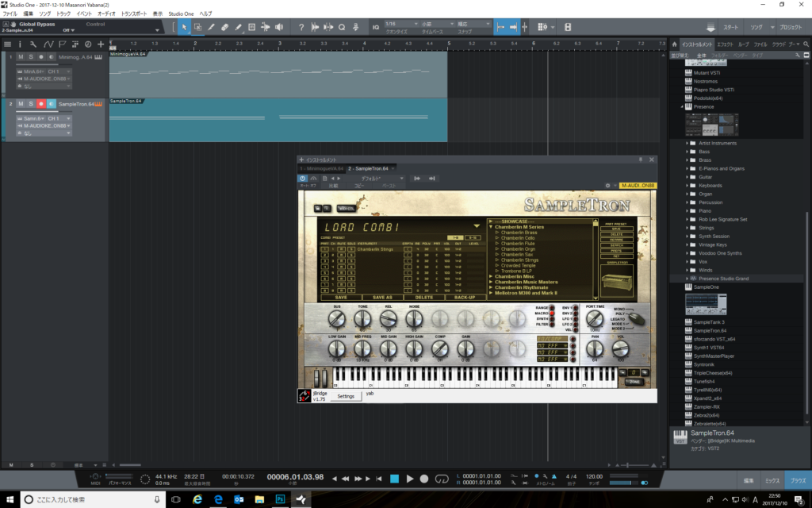Mute the Minimogue track

[x=21, y=57]
